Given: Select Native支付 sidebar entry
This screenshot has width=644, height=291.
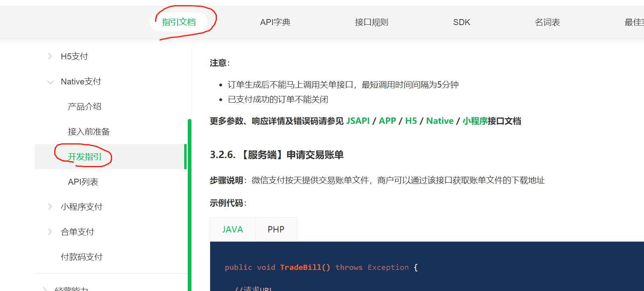Looking at the screenshot, I should 81,81.
